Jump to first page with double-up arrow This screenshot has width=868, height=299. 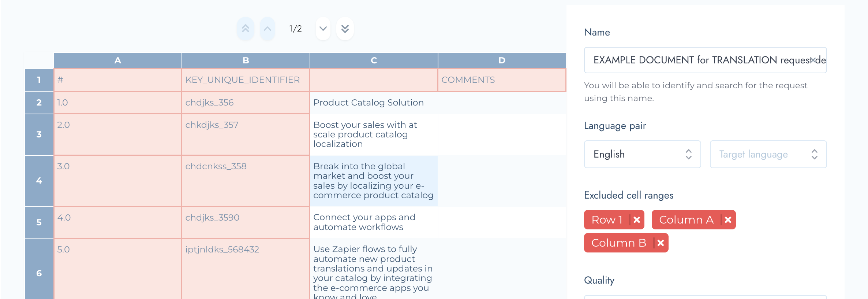point(246,29)
